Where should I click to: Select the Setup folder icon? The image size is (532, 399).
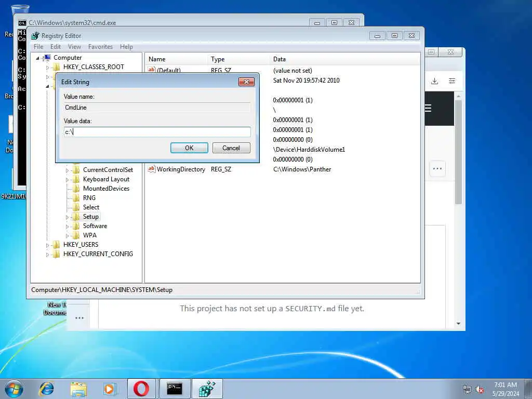click(76, 217)
